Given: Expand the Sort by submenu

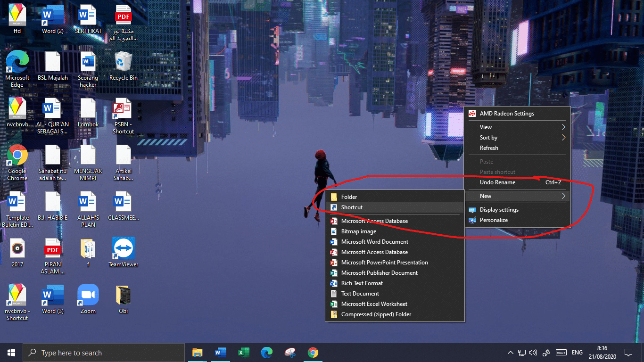Looking at the screenshot, I should 518,138.
